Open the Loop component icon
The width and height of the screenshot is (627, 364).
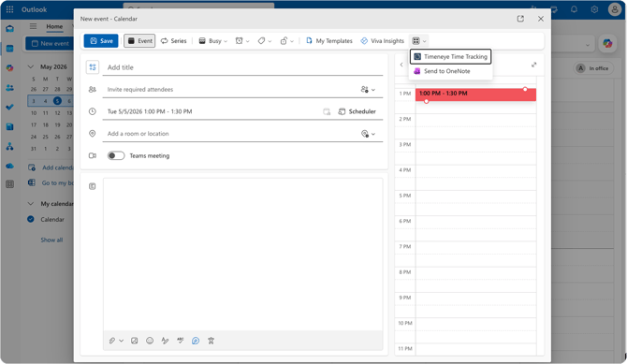pyautogui.click(x=196, y=341)
